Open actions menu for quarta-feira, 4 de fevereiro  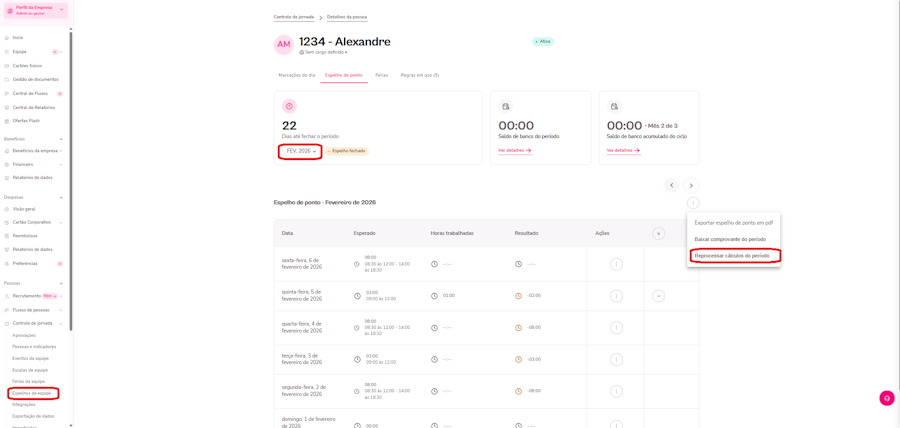click(616, 328)
